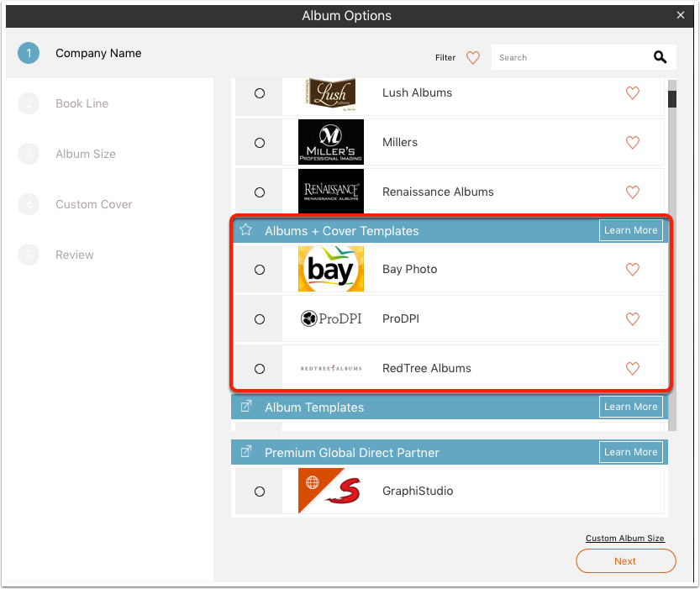Go to step 4 Custom Cover
This screenshot has height=589, width=700.
tap(75, 204)
